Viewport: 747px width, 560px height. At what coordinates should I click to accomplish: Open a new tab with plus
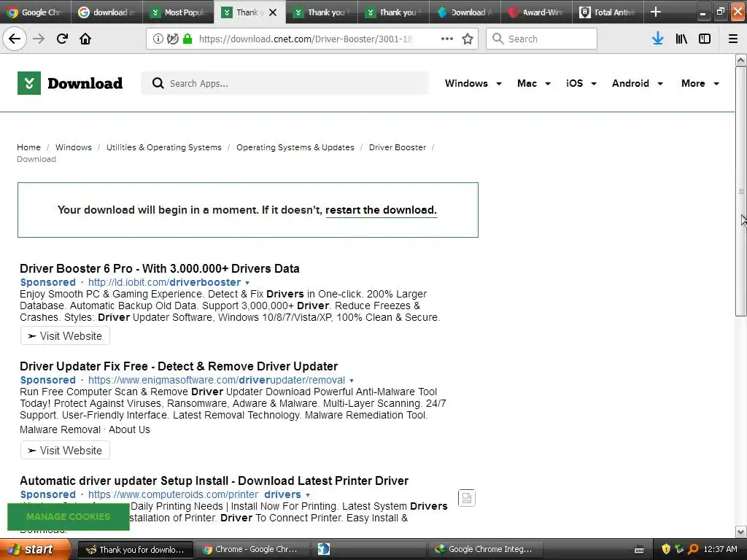pyautogui.click(x=656, y=12)
